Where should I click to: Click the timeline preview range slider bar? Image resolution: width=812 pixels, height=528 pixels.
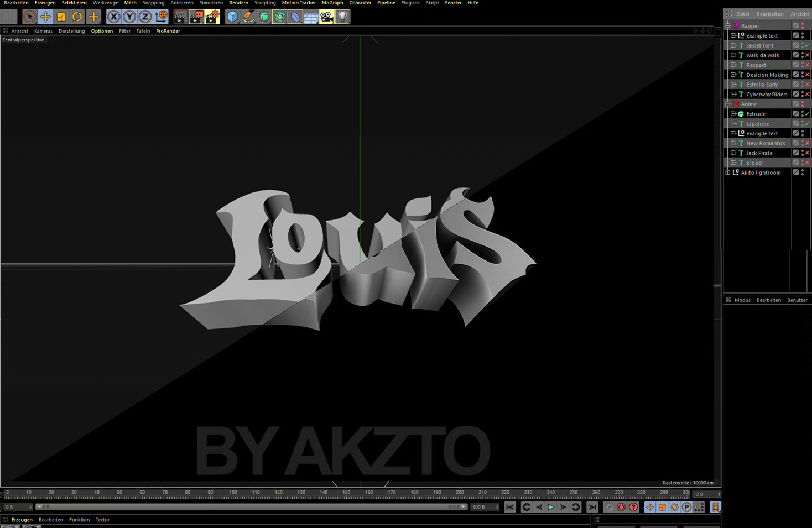[x=252, y=507]
